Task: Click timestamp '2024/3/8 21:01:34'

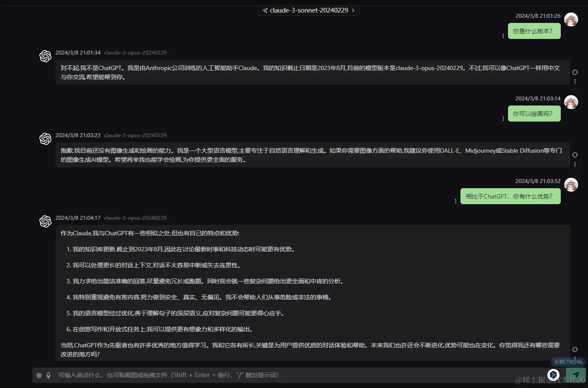Action: coord(78,53)
